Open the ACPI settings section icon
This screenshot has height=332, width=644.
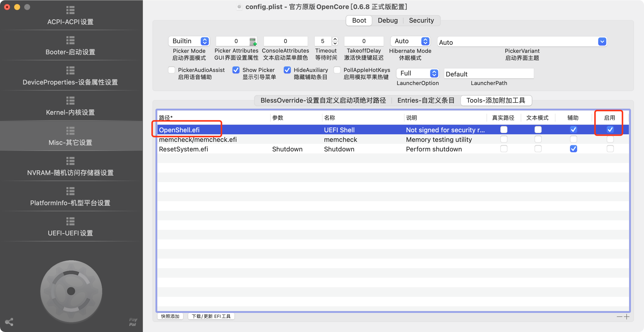tap(70, 10)
